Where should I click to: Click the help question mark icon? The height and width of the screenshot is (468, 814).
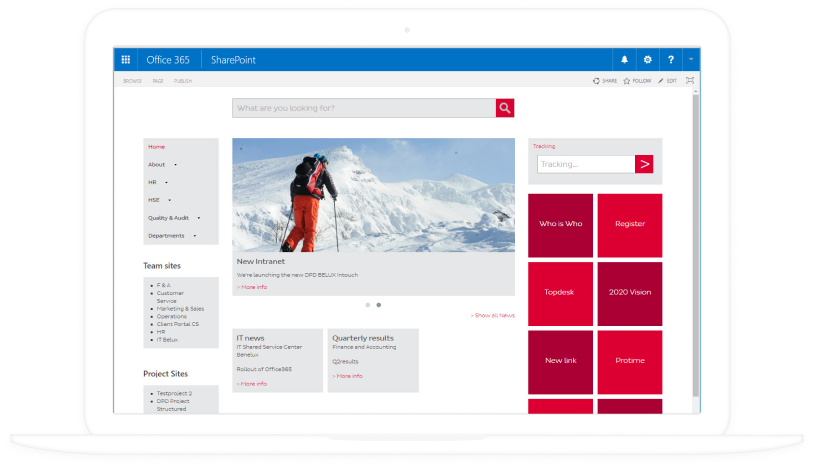[x=670, y=60]
